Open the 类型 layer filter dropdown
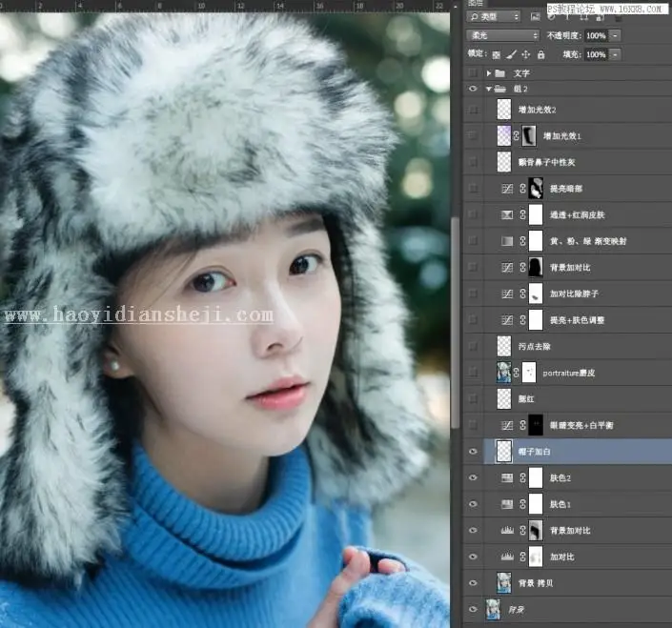 [x=494, y=17]
